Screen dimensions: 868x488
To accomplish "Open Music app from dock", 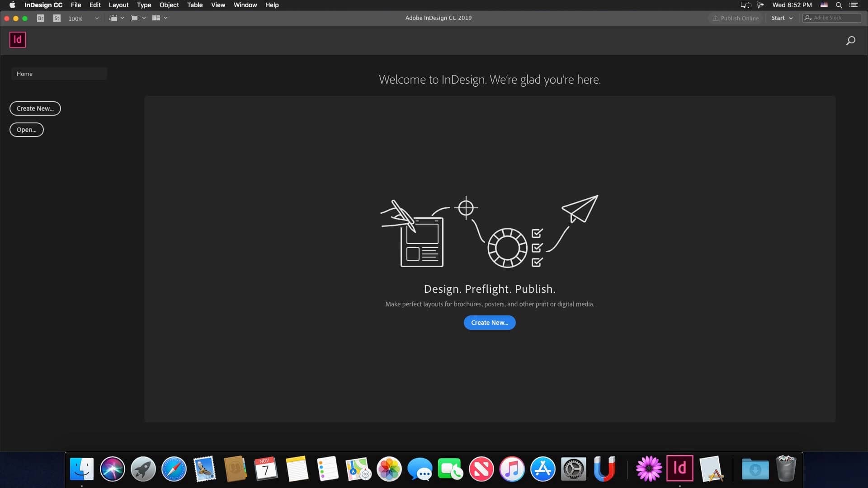I will pos(511,469).
